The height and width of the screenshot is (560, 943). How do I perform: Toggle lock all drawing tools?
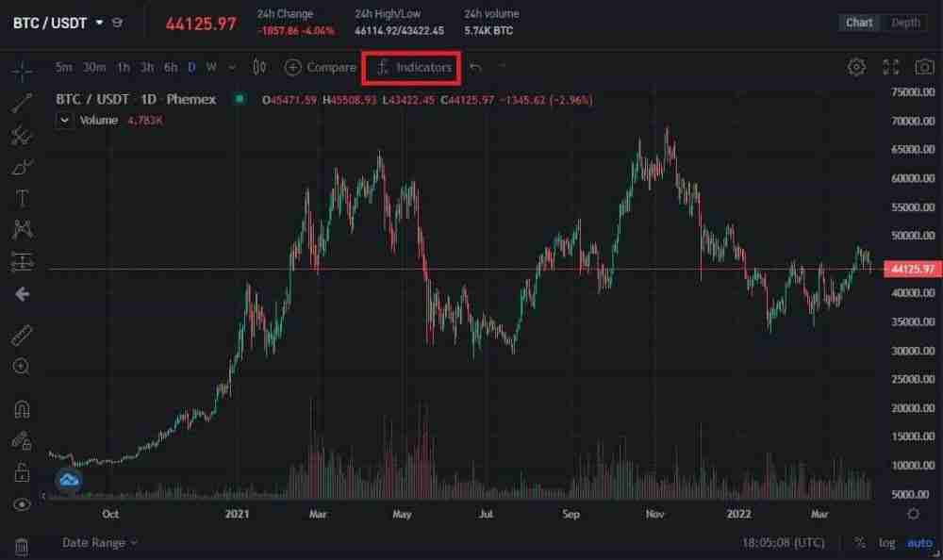[x=22, y=471]
